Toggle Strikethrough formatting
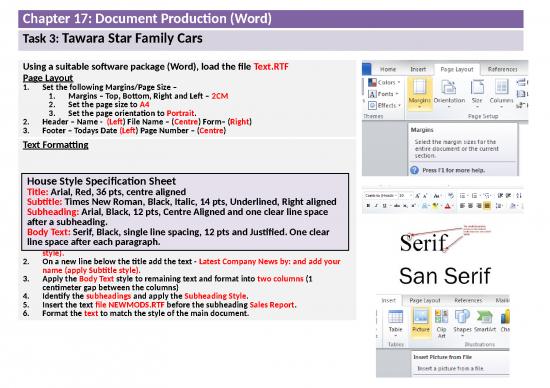This screenshot has height=388, width=550. [397, 206]
